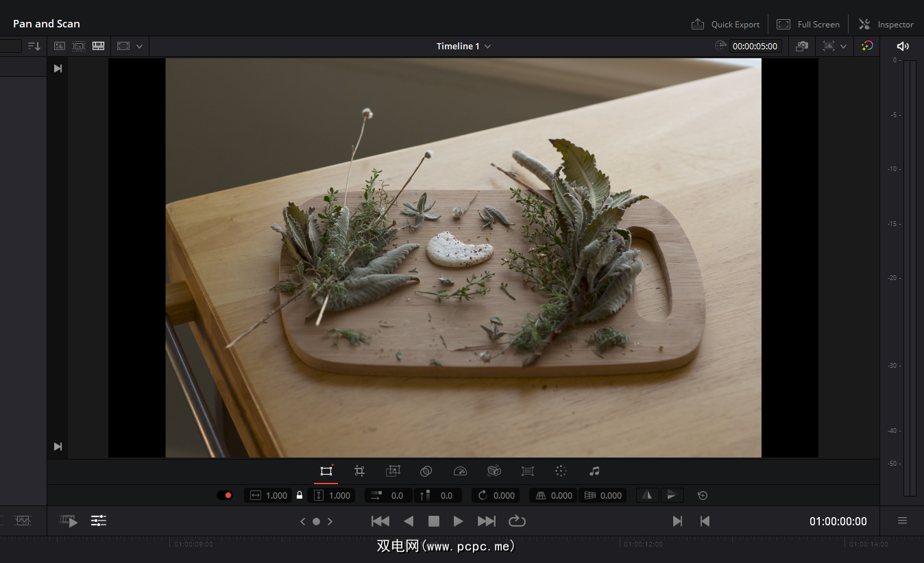Select the Crop tool icon
Image resolution: width=924 pixels, height=563 pixels.
click(x=359, y=471)
